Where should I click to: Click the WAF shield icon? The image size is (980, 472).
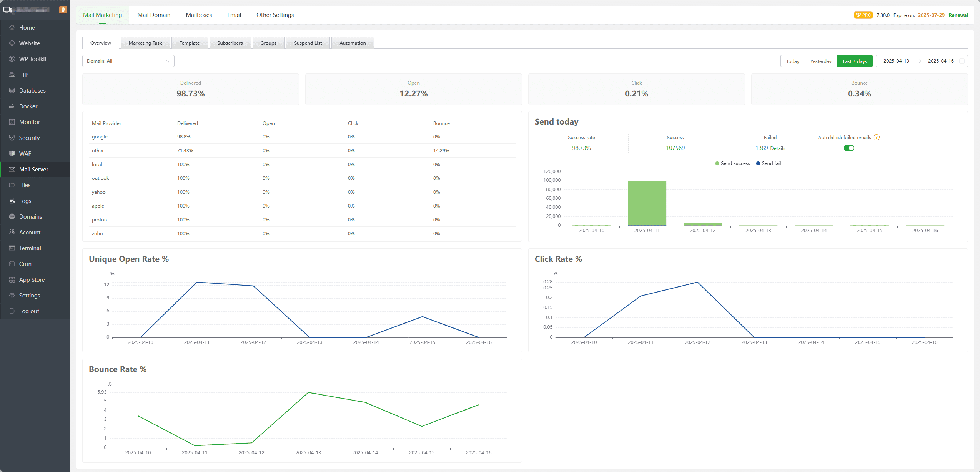point(12,154)
